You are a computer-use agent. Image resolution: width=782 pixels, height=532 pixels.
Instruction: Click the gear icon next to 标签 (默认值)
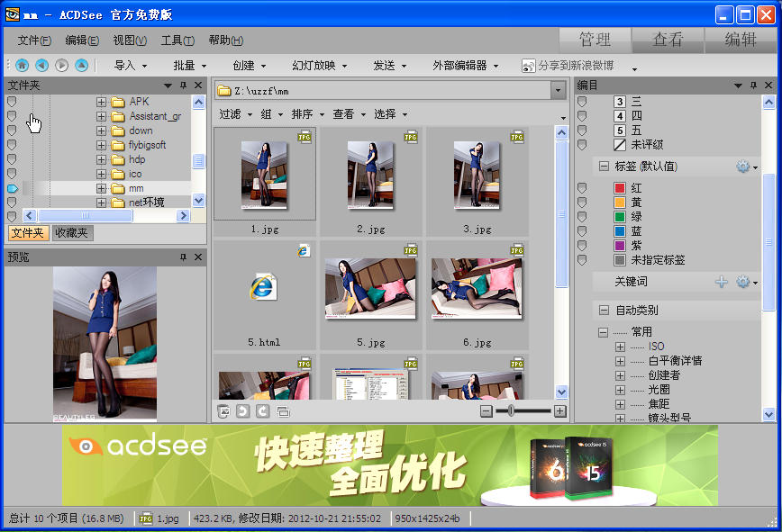744,167
